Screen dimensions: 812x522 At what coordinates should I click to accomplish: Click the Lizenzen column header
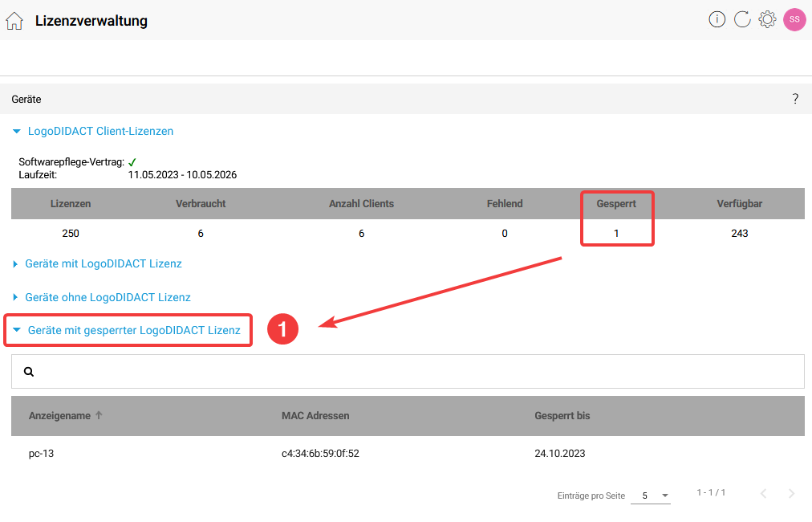[x=71, y=204]
